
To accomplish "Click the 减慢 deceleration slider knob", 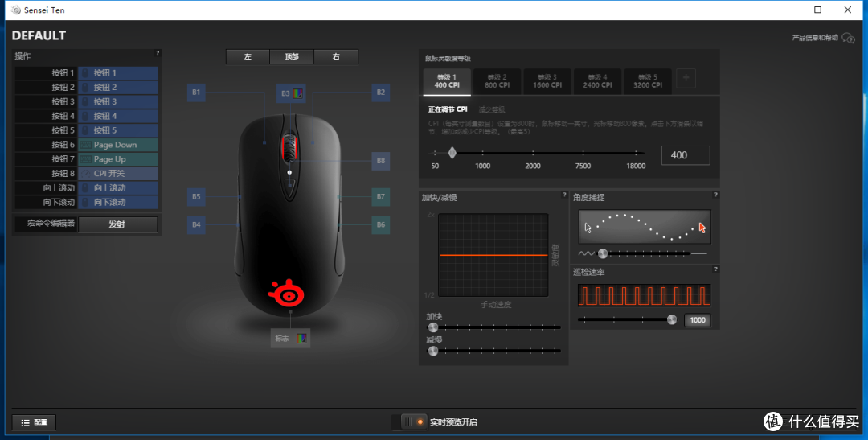I will [433, 351].
